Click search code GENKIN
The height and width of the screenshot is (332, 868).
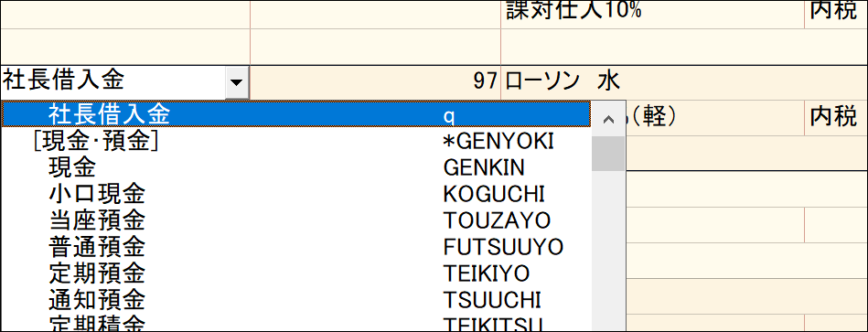485,167
